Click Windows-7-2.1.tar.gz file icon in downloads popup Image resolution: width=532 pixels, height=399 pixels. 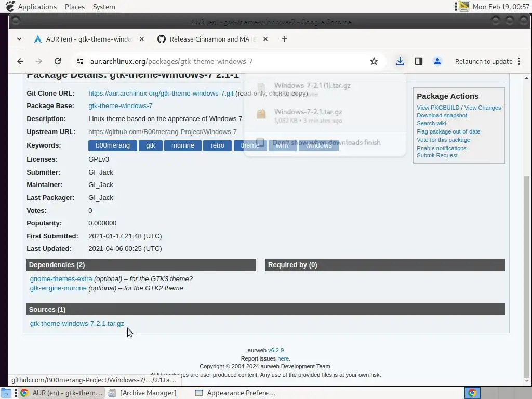tap(261, 114)
